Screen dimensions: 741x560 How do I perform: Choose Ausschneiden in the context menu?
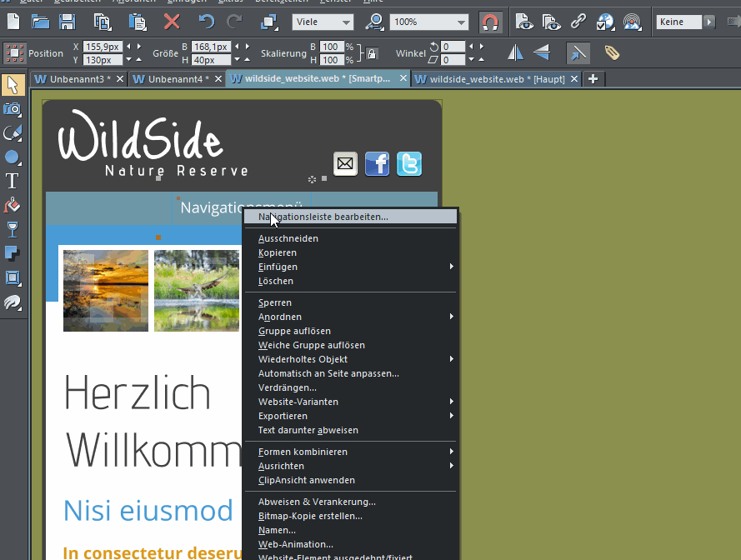click(351, 238)
